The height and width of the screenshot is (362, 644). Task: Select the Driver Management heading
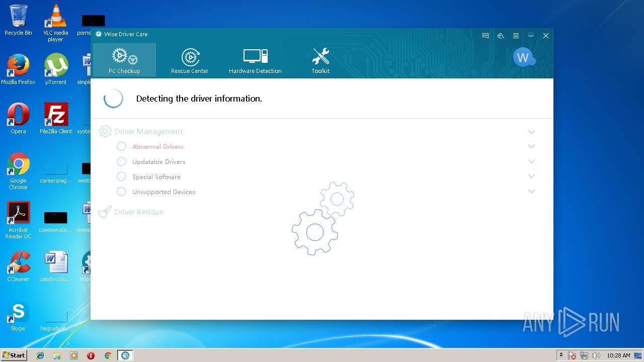[148, 132]
